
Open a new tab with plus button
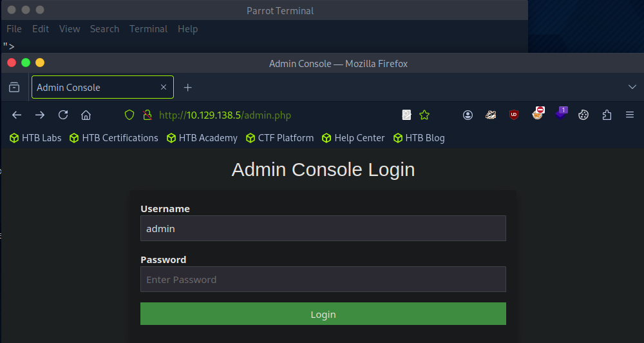[x=188, y=87]
